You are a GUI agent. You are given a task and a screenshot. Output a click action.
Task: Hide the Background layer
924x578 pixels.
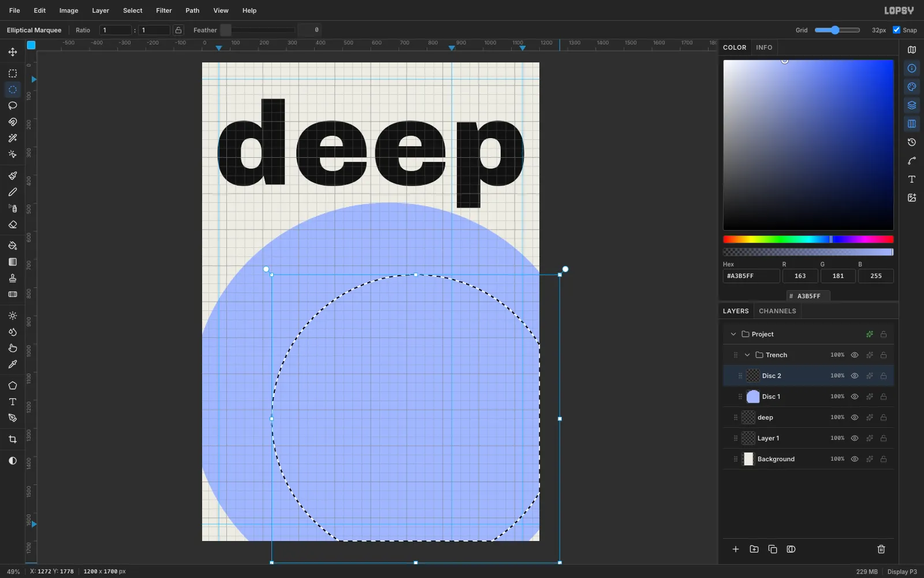point(855,459)
